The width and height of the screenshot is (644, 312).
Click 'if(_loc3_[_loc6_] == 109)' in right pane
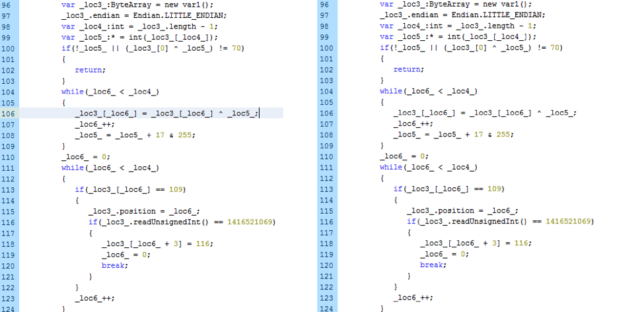(x=448, y=189)
